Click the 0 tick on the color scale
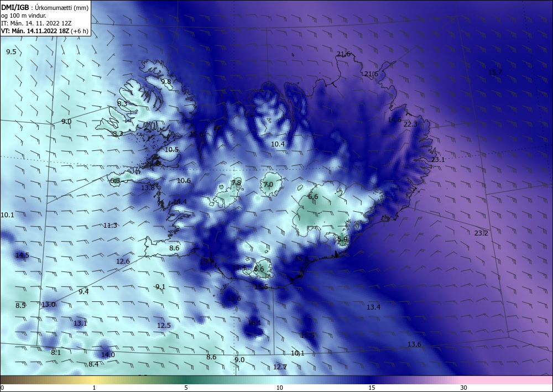 click(2, 388)
